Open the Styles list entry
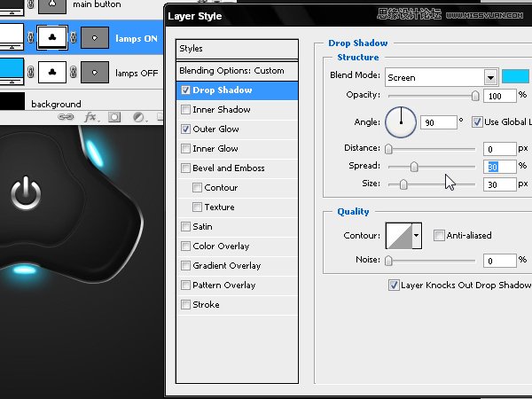Viewport: 532px width, 399px height. point(237,49)
